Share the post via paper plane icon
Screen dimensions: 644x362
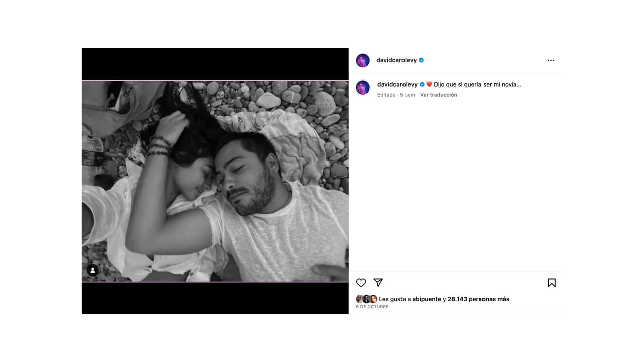[378, 283]
